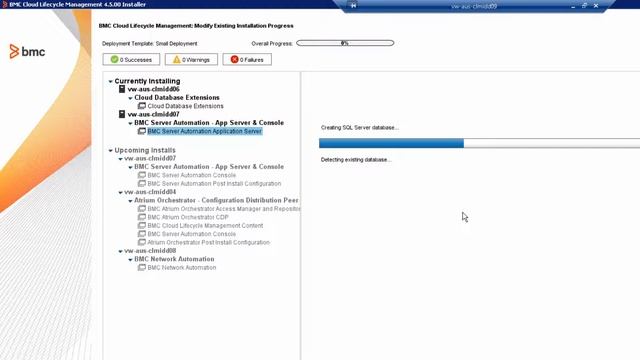Click Deployment Template: Small Deployment label
The image size is (640, 360).
(149, 44)
